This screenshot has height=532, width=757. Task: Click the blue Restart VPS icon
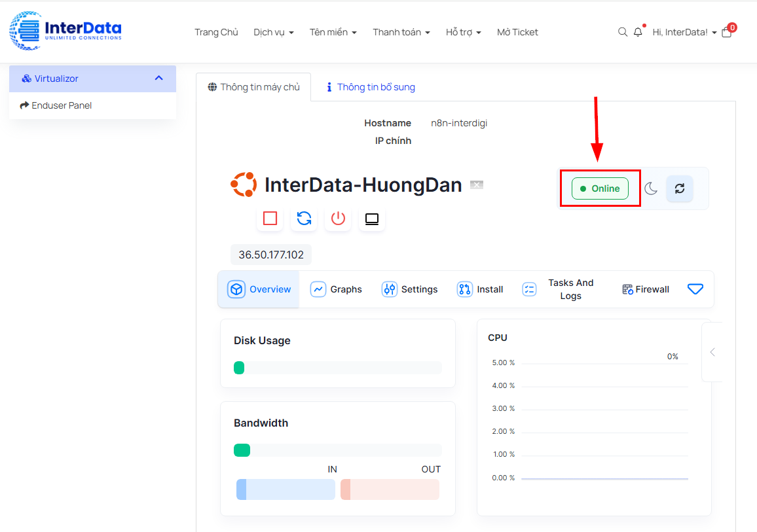[304, 219]
